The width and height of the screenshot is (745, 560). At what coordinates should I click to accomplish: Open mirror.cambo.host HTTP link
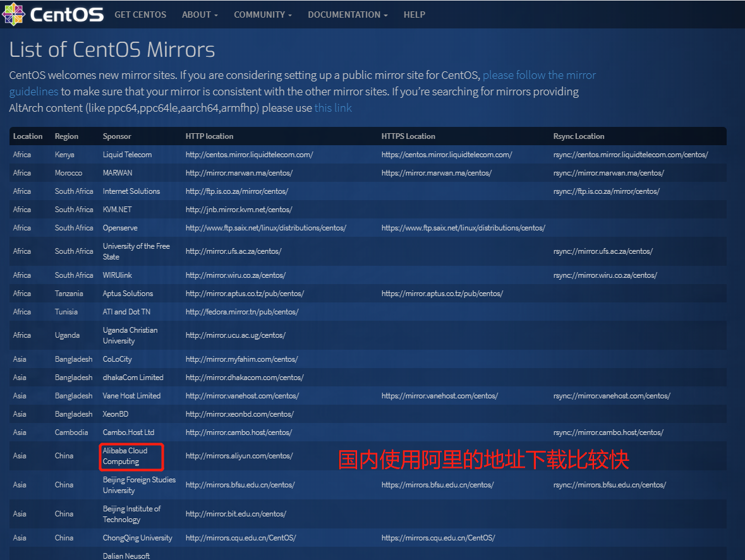click(238, 432)
